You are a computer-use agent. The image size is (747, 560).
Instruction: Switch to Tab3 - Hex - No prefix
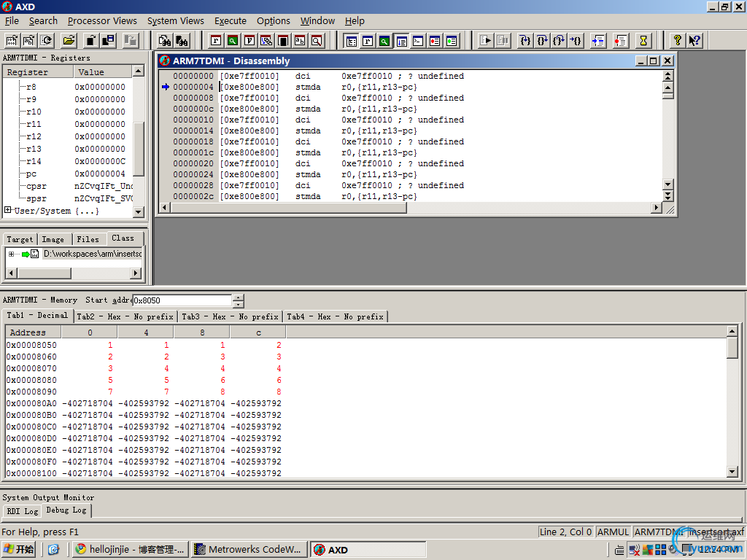(x=230, y=316)
